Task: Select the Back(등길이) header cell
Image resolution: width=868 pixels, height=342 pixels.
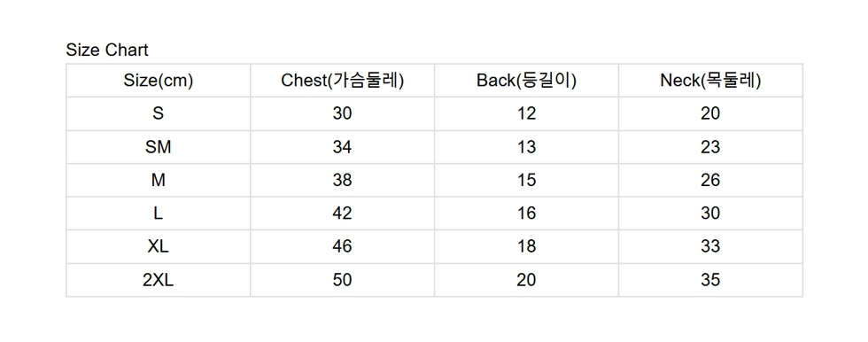Action: [x=526, y=81]
